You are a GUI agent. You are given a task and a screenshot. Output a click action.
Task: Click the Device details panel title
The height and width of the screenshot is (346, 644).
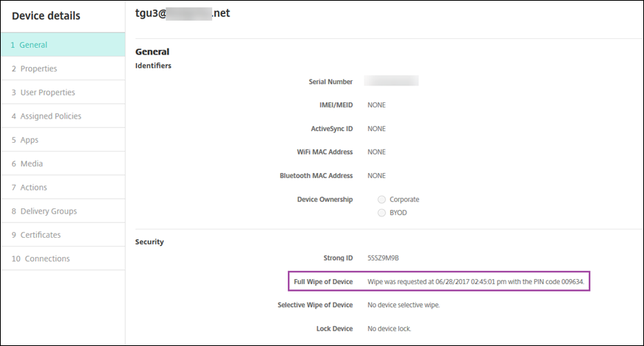[46, 15]
